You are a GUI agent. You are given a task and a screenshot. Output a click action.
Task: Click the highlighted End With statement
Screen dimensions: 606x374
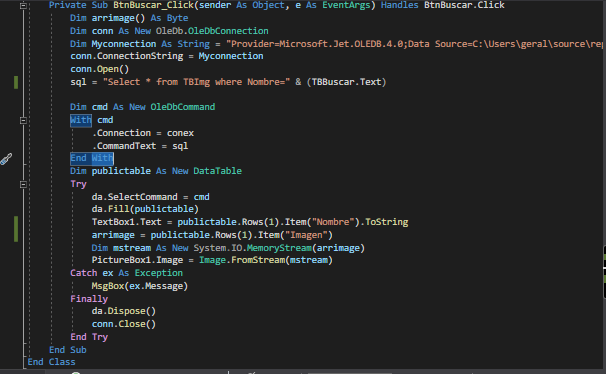92,158
